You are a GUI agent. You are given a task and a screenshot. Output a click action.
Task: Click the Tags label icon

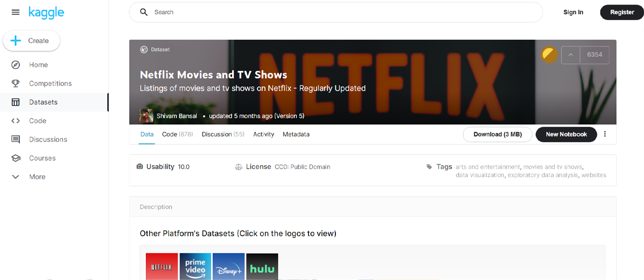(429, 167)
